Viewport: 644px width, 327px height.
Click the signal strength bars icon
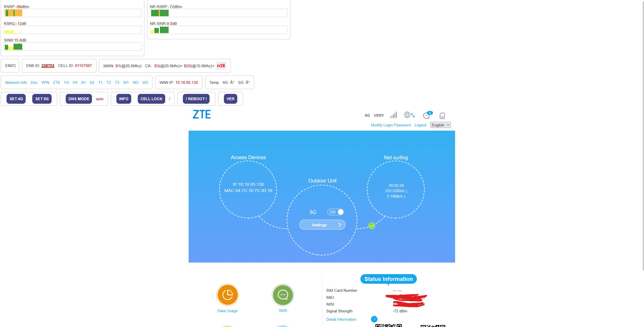393,115
